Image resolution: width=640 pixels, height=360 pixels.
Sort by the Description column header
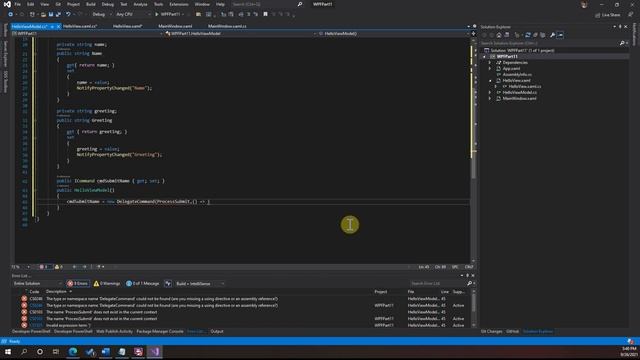pos(56,291)
